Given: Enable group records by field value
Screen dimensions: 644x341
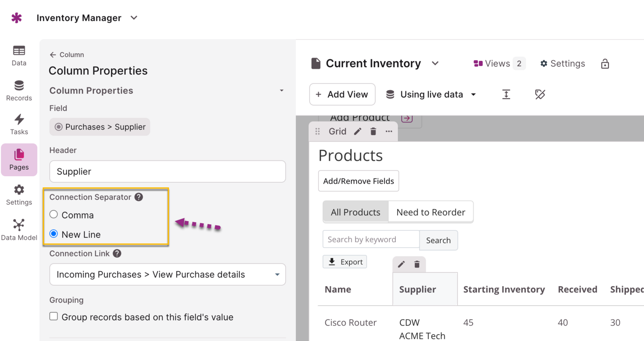Looking at the screenshot, I should pyautogui.click(x=54, y=317).
